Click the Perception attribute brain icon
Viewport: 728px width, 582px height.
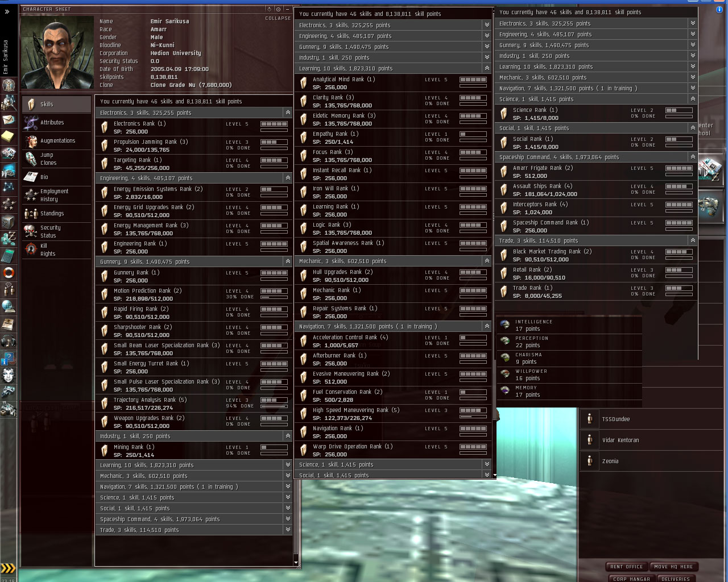[504, 341]
